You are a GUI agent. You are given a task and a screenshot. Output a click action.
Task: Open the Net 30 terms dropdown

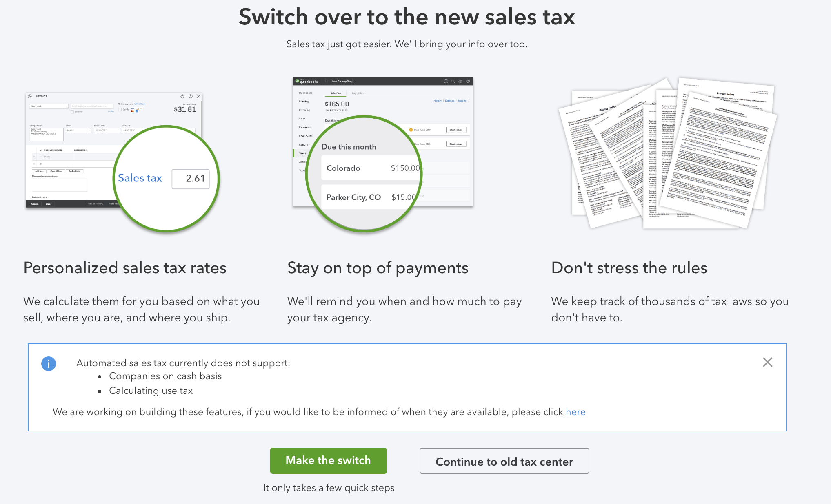tap(89, 130)
